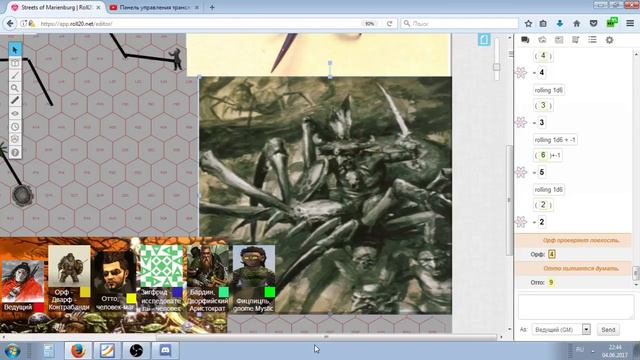Open the help question mark tool
The image size is (640, 360).
click(x=15, y=152)
